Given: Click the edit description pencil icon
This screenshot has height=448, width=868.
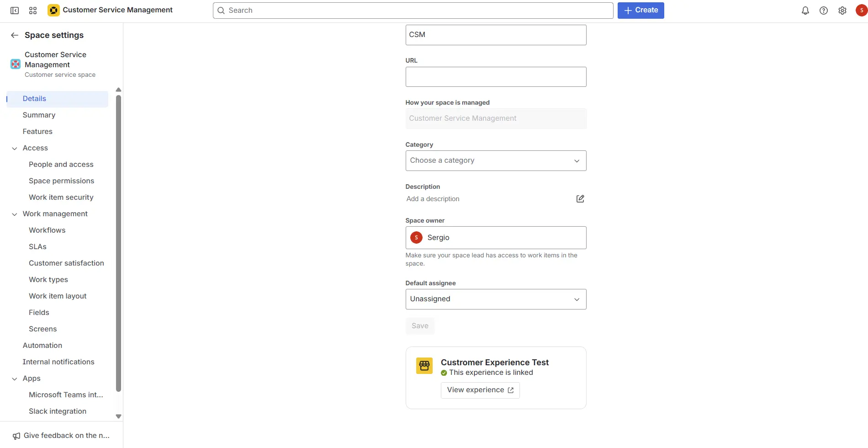Looking at the screenshot, I should pos(580,199).
